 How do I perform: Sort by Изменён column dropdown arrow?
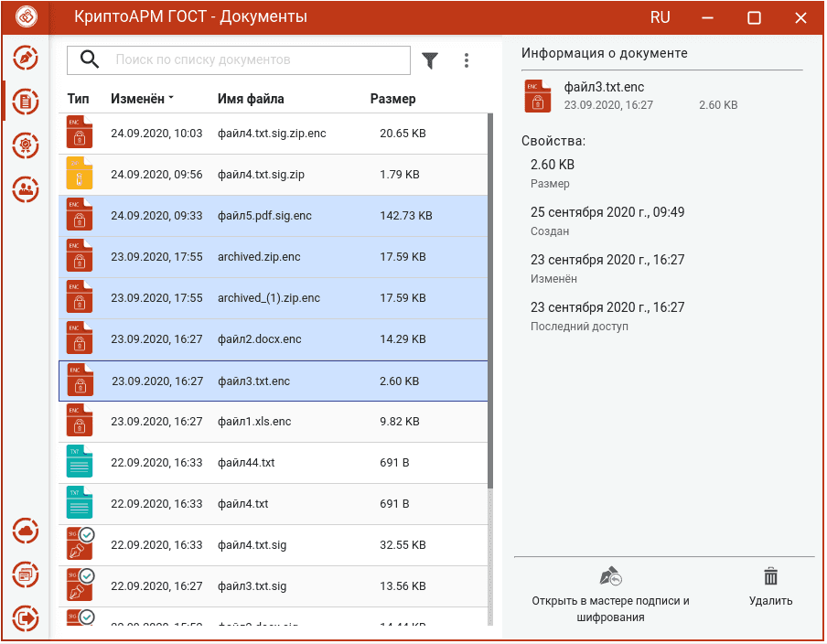[x=171, y=98]
